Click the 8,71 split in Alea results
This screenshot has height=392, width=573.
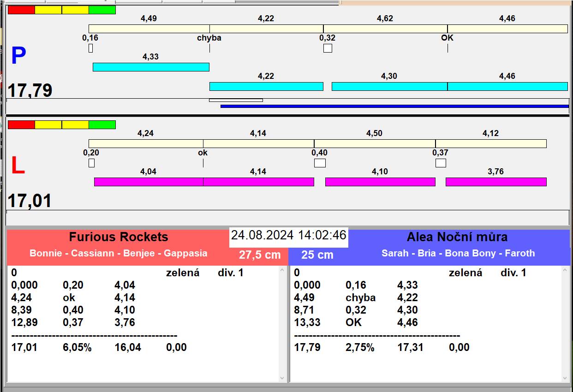[x=304, y=310]
